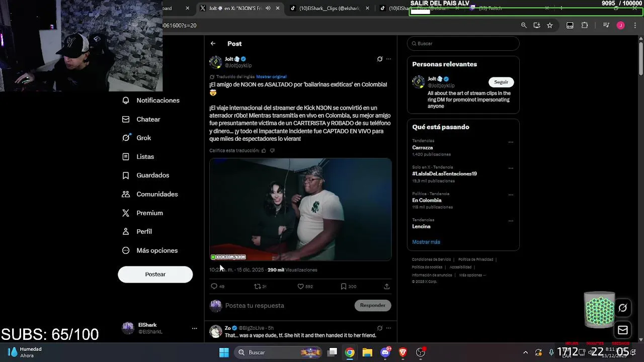Open options for Carrozza trend

(511, 142)
